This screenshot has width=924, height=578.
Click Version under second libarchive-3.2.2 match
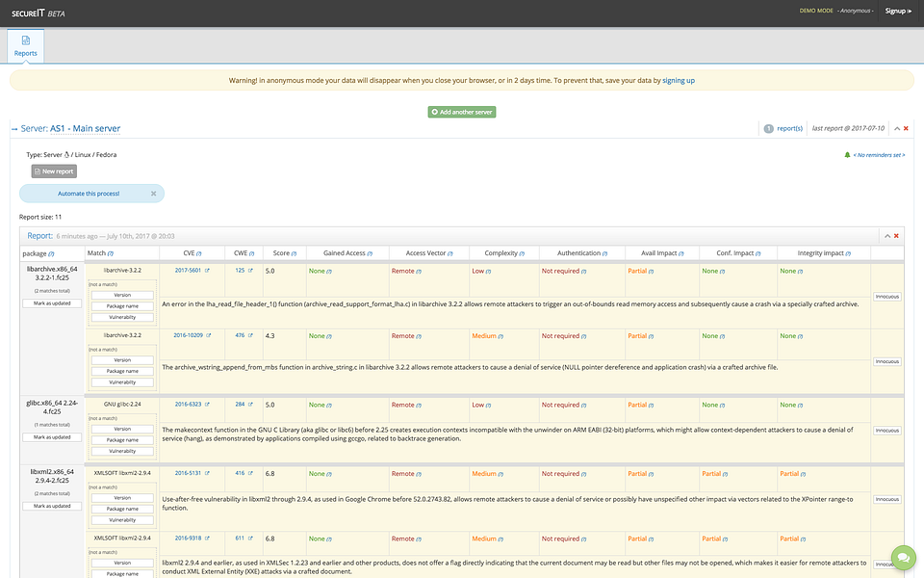click(x=122, y=359)
